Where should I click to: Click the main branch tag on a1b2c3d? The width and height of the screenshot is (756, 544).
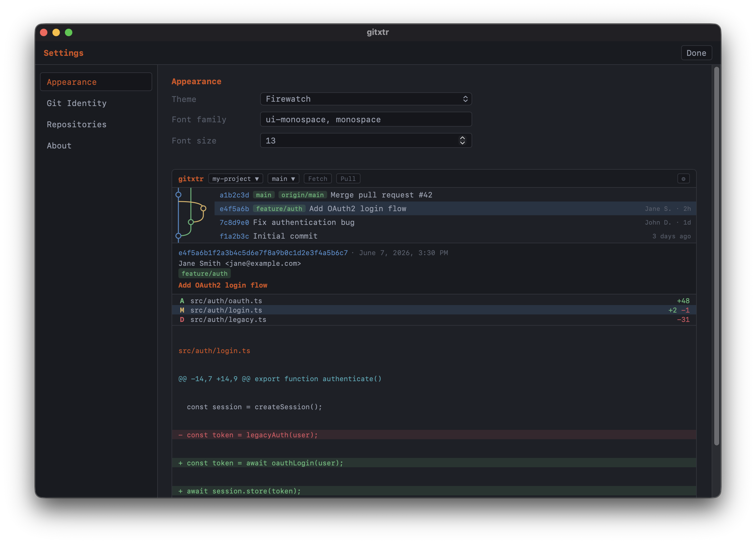pyautogui.click(x=263, y=195)
